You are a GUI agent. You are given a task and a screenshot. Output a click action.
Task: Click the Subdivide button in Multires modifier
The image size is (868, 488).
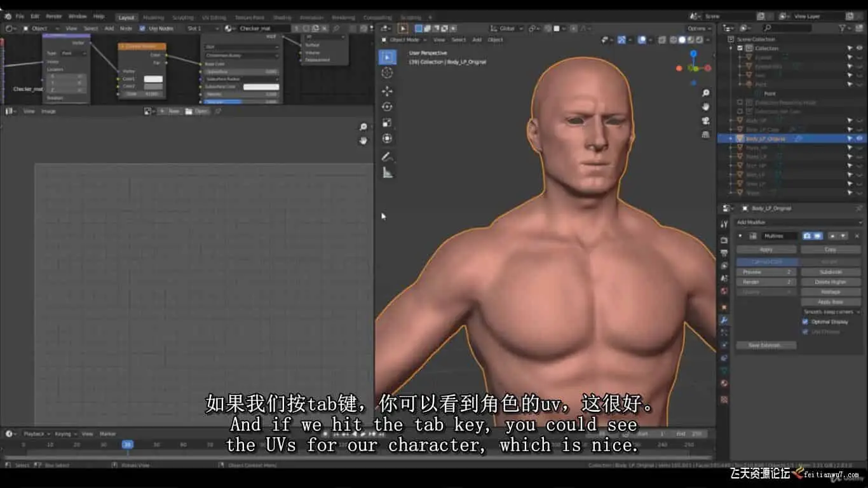(x=831, y=272)
